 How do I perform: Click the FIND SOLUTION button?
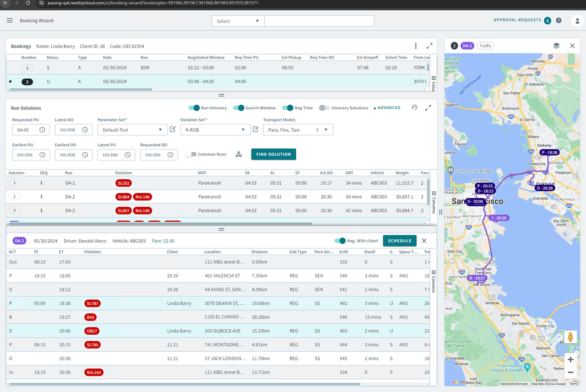click(273, 154)
